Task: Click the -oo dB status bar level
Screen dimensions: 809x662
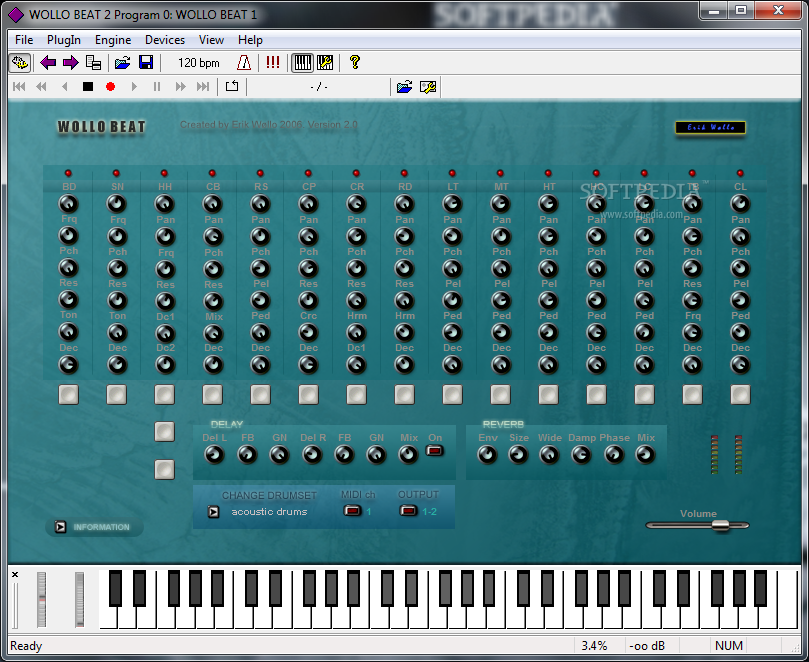Action: point(647,645)
